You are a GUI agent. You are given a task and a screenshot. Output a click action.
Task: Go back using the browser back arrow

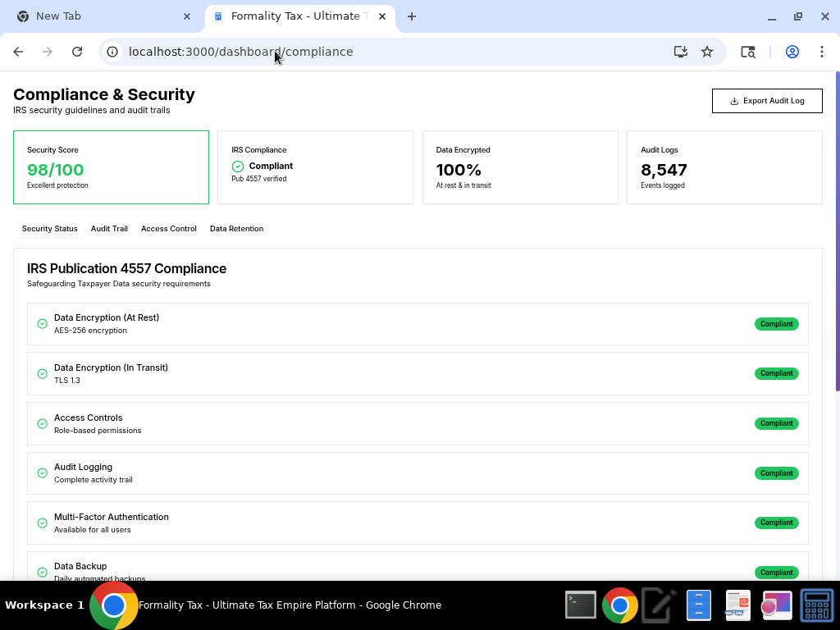click(18, 52)
